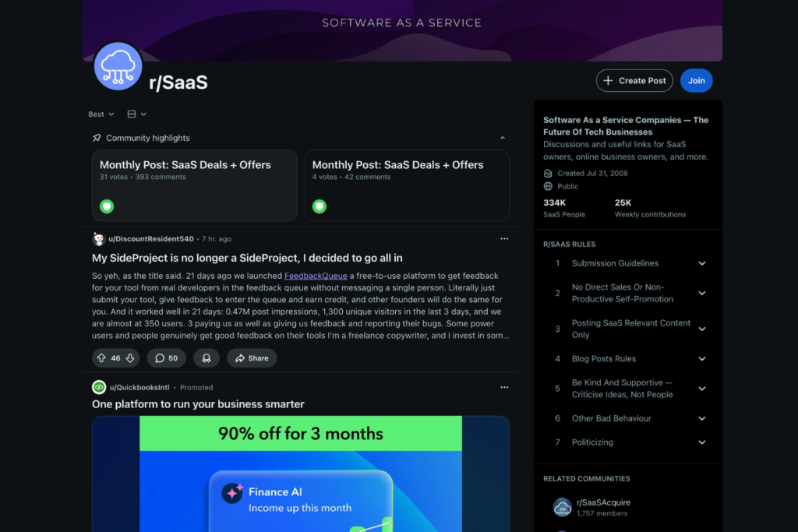Give an award to the SideProject post

[204, 358]
